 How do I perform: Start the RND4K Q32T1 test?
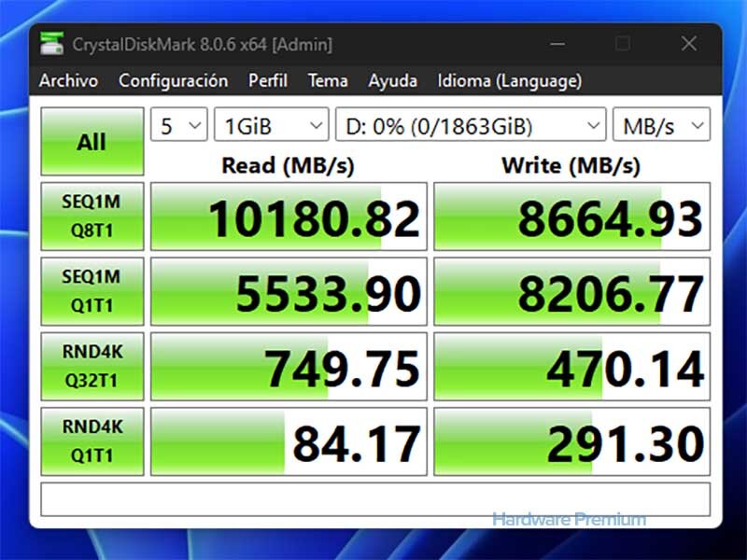92,366
